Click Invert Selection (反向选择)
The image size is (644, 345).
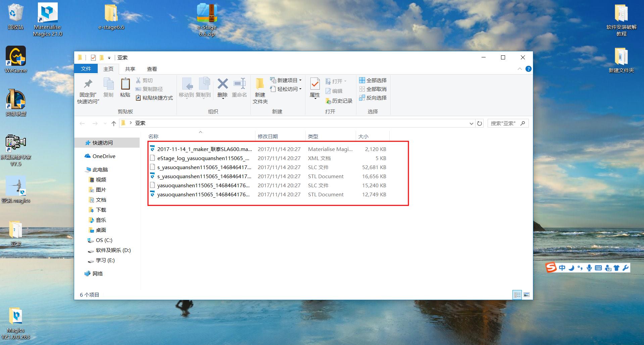[373, 98]
